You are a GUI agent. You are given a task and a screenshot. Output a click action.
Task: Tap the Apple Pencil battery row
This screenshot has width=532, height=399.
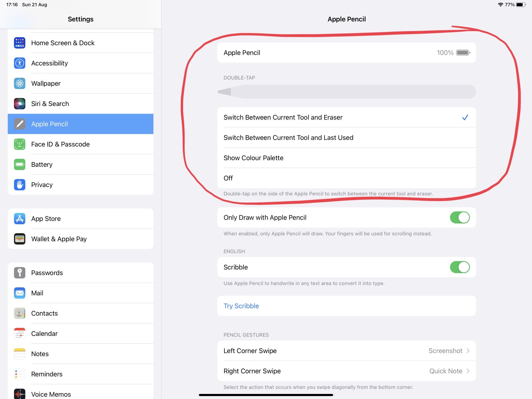346,53
